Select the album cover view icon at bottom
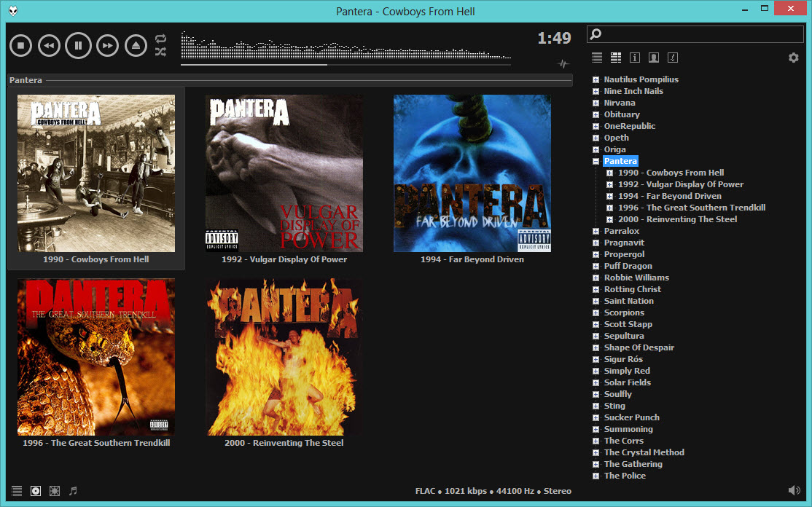Viewport: 812px width, 507px height. [36, 491]
